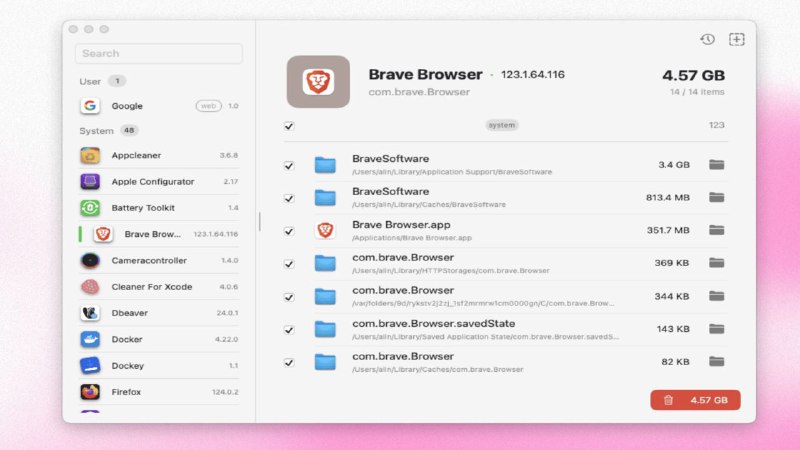Reveal com.brave.Browser 344 KB folder in Finder

click(716, 296)
